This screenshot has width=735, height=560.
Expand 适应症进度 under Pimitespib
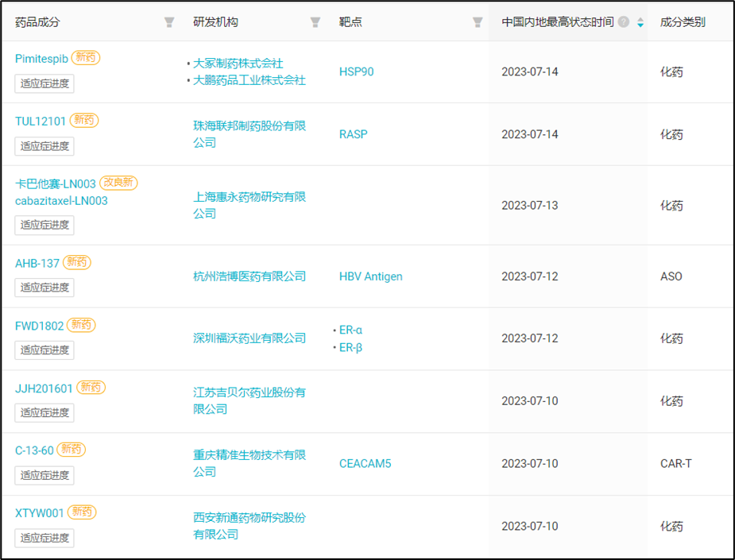point(44,83)
